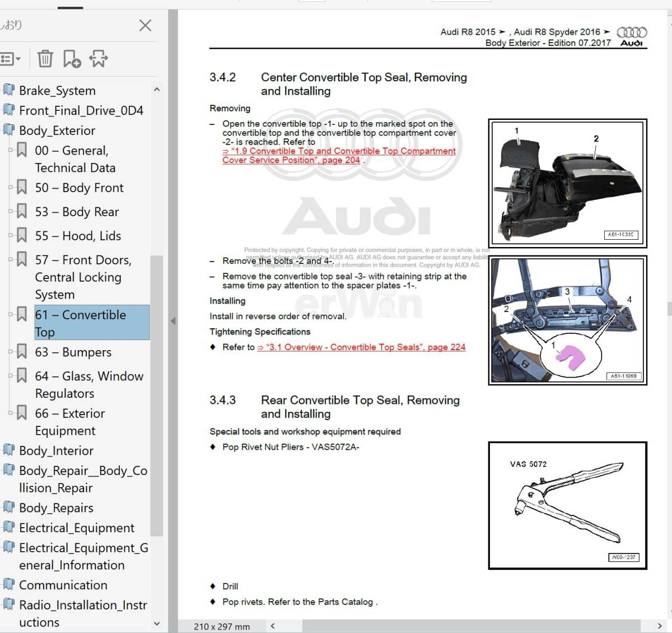Image resolution: width=672 pixels, height=633 pixels.
Task: Follow link to Convertible Top Service Position page 204
Action: click(339, 156)
